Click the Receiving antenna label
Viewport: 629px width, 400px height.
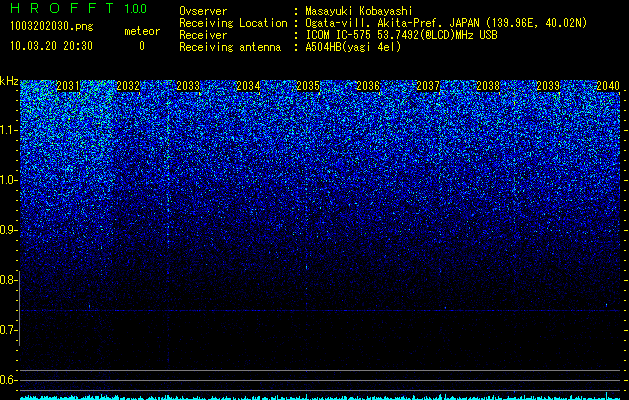(x=230, y=47)
